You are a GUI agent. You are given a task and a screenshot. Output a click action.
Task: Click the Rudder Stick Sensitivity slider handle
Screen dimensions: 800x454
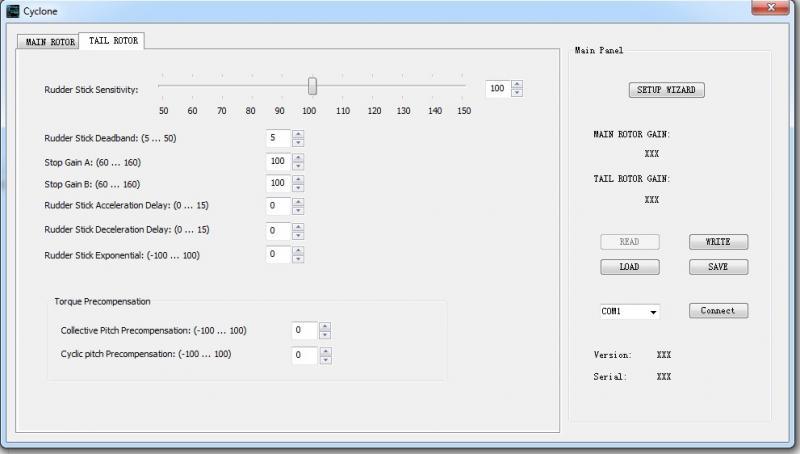(x=312, y=86)
